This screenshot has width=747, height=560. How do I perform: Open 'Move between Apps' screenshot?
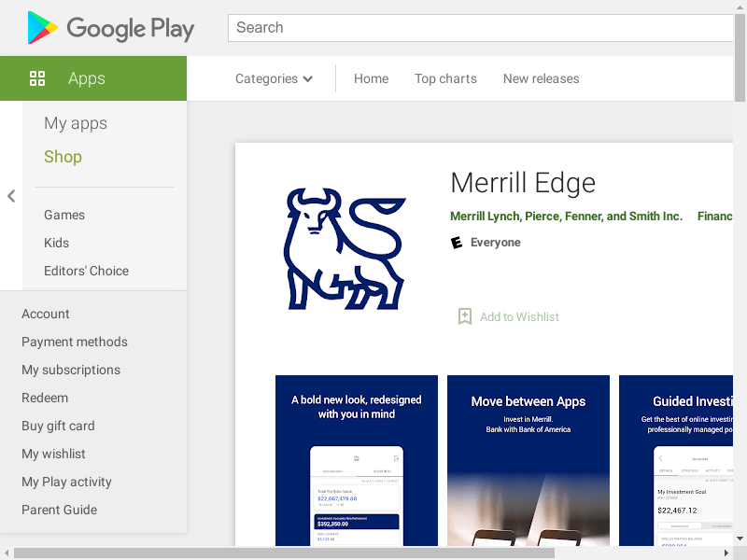(x=529, y=460)
